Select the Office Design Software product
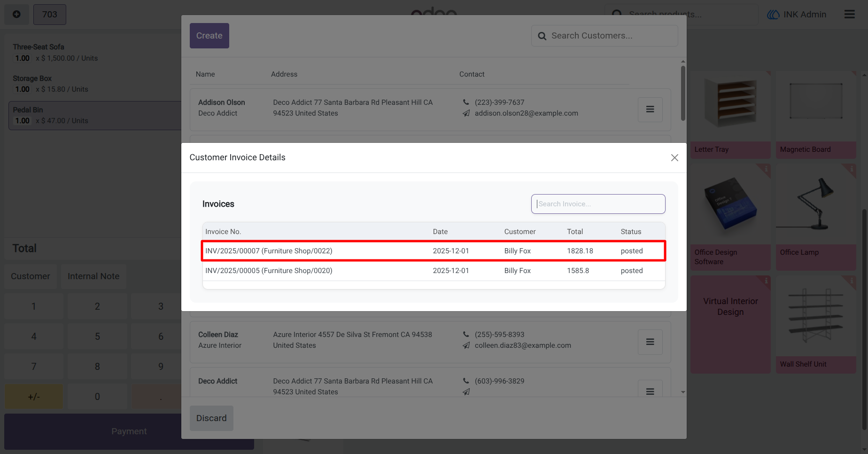Image resolution: width=868 pixels, height=454 pixels. pos(730,217)
